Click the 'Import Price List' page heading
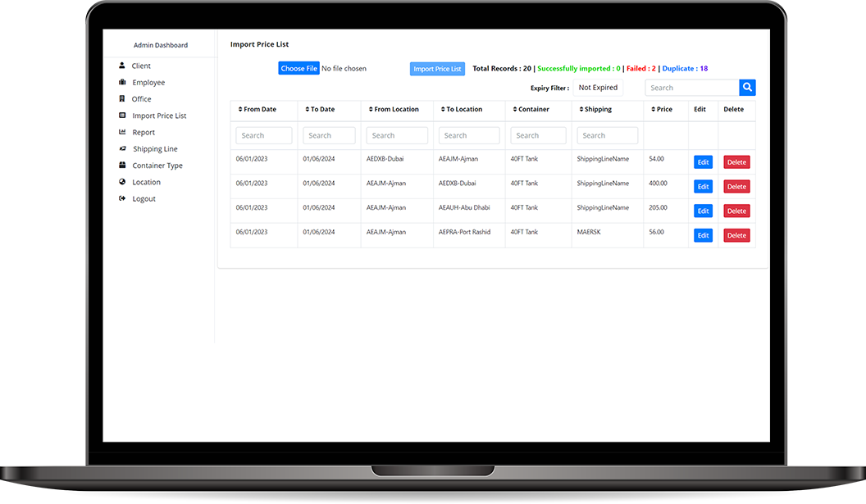The width and height of the screenshot is (866, 504). point(260,44)
